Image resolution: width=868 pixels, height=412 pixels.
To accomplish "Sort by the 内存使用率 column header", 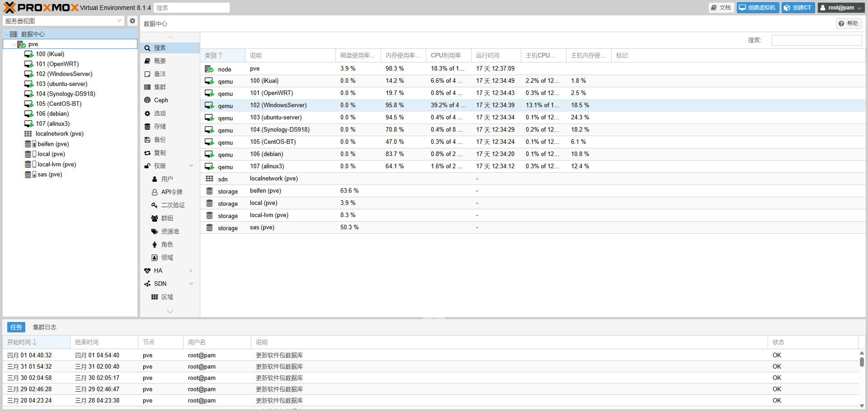I will pos(402,56).
